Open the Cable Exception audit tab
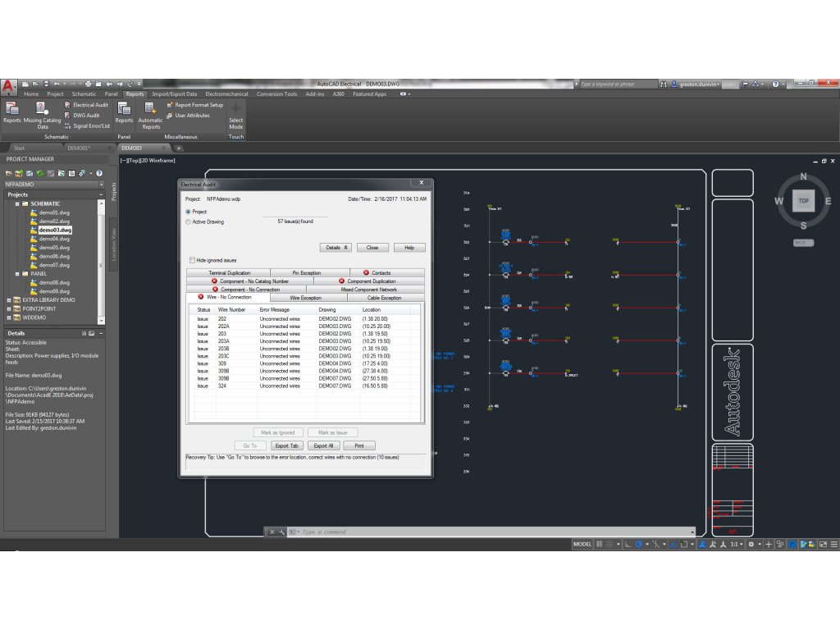 pyautogui.click(x=386, y=298)
